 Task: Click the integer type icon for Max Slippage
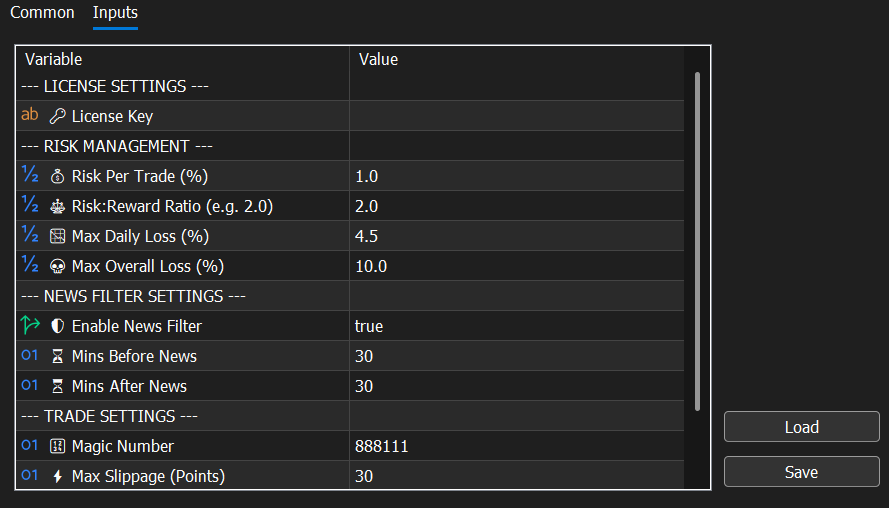click(x=29, y=476)
